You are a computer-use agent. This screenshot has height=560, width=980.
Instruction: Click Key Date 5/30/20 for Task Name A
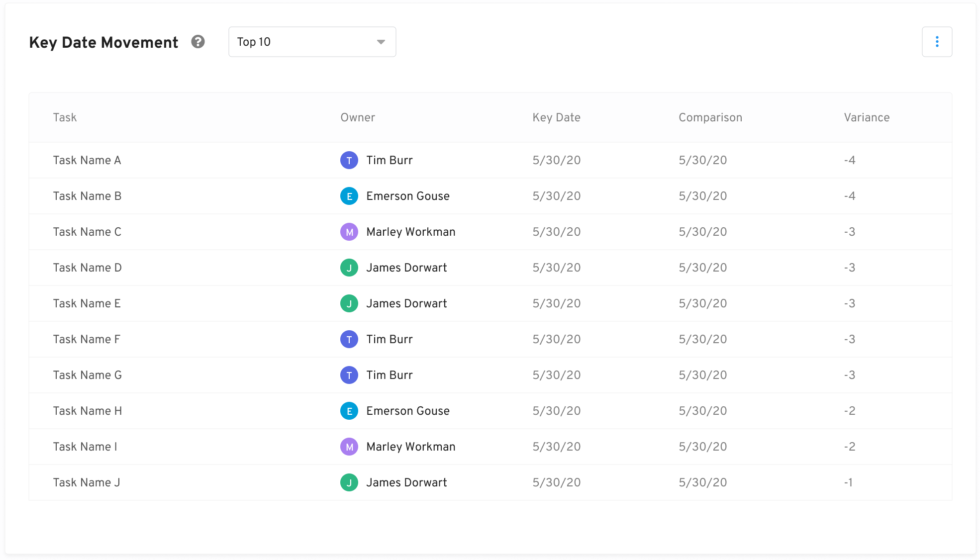tap(557, 160)
